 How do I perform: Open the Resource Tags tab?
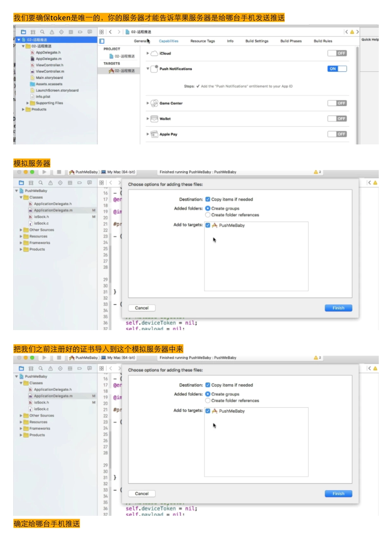(203, 41)
